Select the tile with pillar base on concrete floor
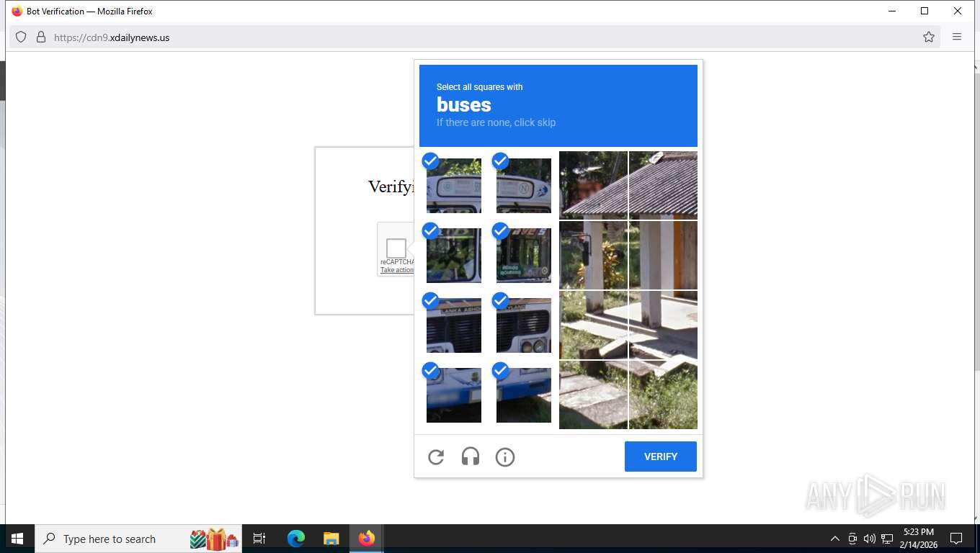The image size is (980, 553). coord(663,325)
